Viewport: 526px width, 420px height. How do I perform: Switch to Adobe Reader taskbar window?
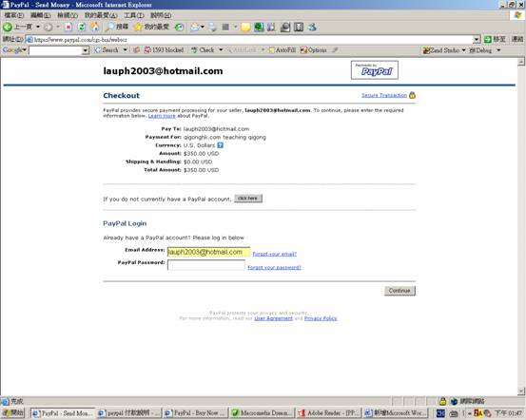329,413
